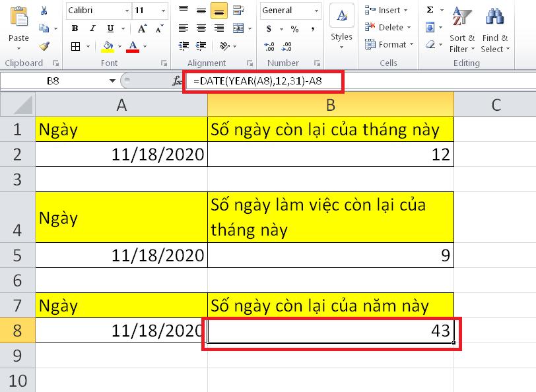Open the Fill Color dropdown arrow
Viewport: 536px width, 392px height.
pyautogui.click(x=118, y=46)
